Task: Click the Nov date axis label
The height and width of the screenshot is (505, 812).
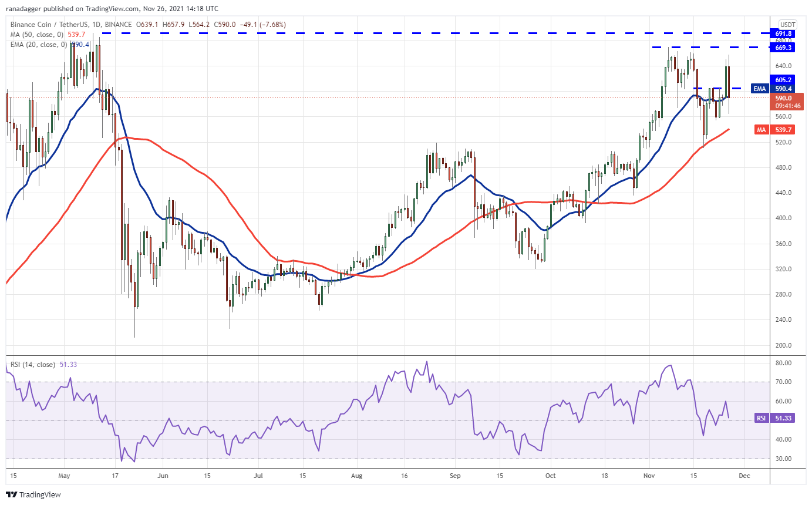Action: point(649,476)
